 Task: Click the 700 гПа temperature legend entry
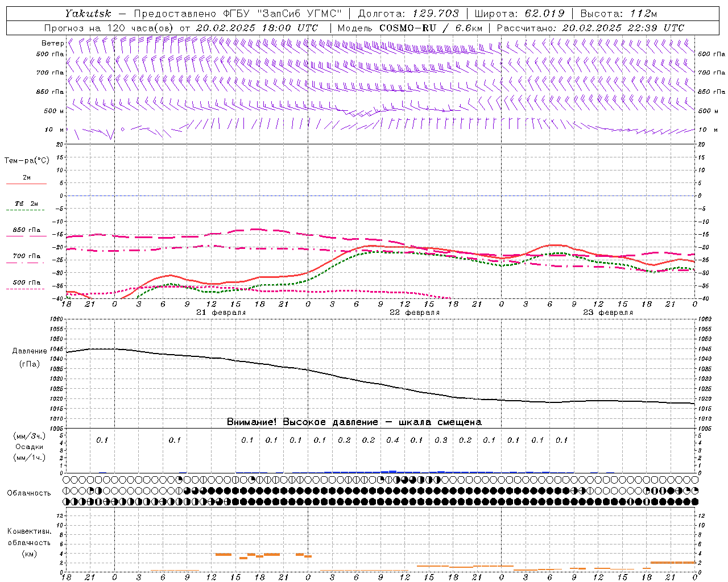(27, 256)
